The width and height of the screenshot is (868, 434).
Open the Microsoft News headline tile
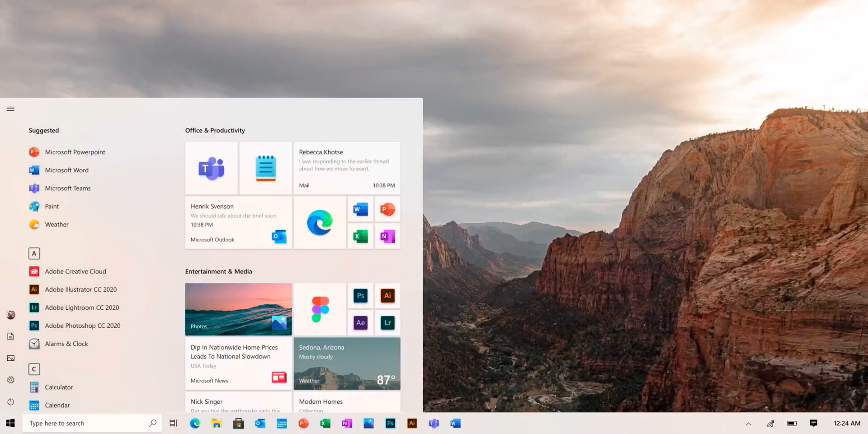pos(238,363)
